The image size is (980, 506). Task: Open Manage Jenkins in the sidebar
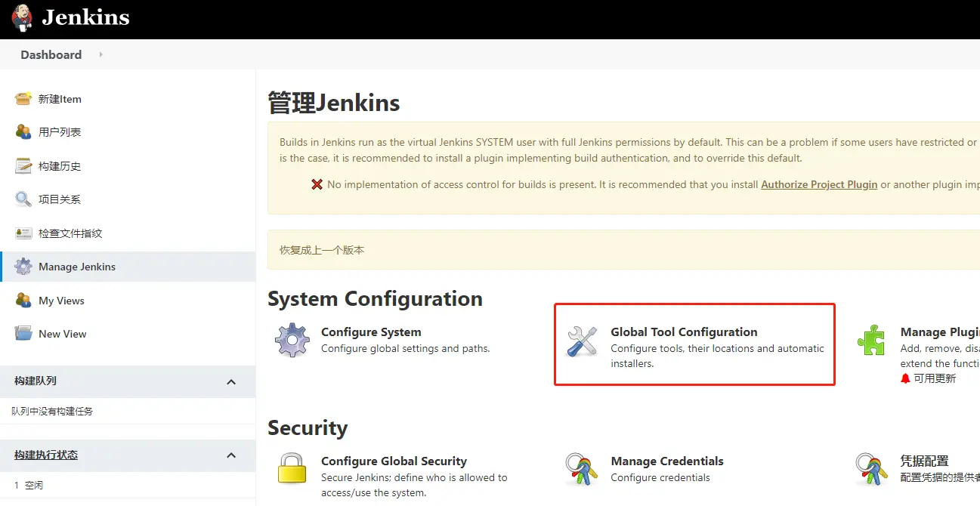coord(77,267)
